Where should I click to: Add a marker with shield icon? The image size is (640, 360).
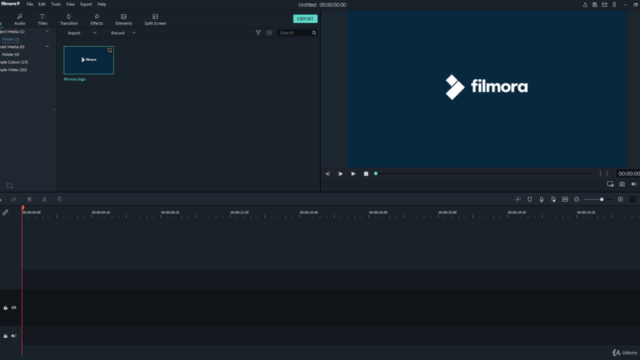530,199
